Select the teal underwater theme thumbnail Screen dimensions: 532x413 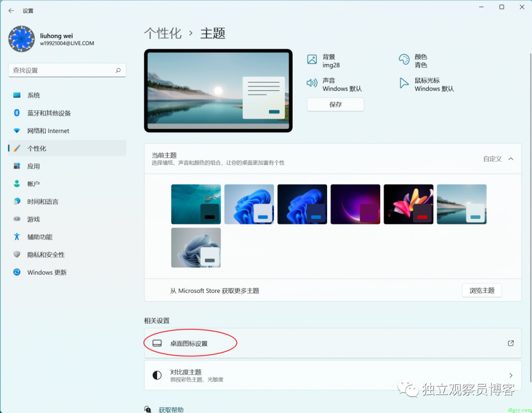click(x=196, y=204)
